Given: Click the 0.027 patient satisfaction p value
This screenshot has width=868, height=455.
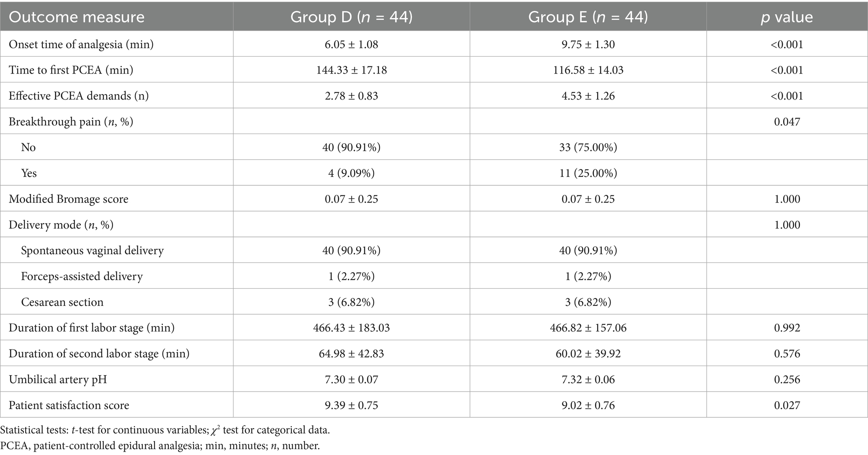Looking at the screenshot, I should point(787,405).
